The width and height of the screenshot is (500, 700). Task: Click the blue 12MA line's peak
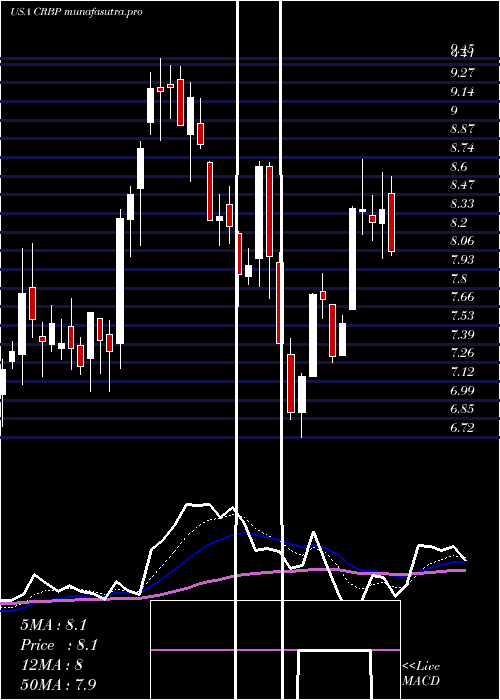coord(244,533)
